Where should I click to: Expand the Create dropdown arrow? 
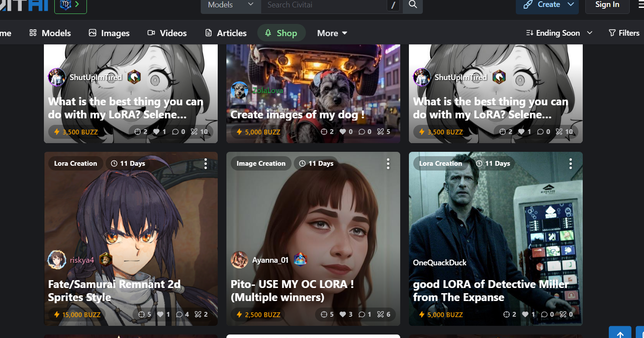[571, 5]
